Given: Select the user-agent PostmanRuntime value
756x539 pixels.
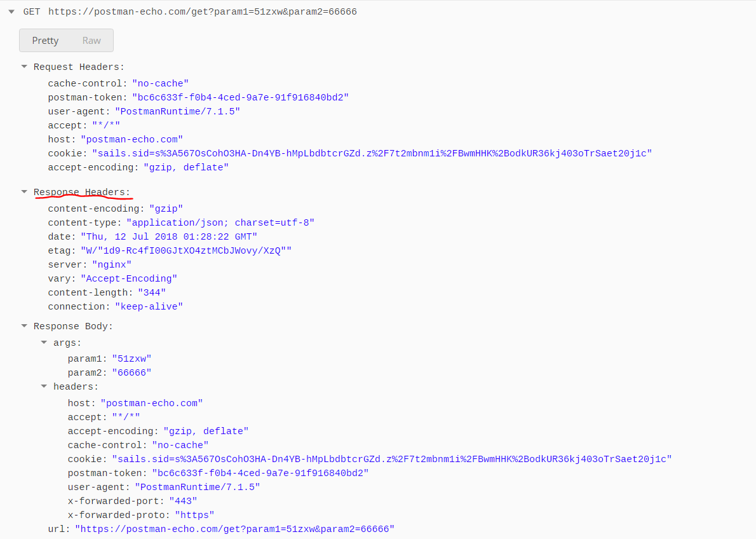Looking at the screenshot, I should pyautogui.click(x=177, y=111).
